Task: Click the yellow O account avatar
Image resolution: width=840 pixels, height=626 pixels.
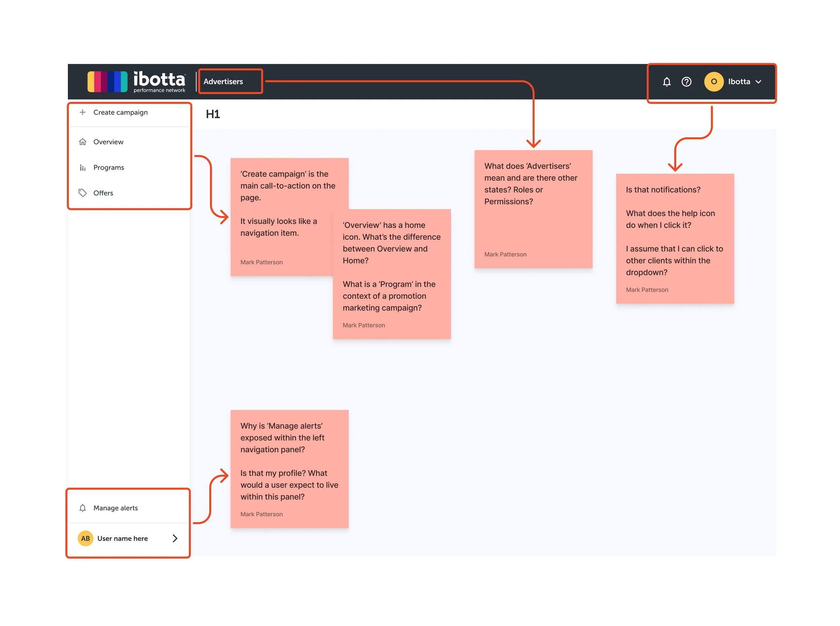Action: 714,81
